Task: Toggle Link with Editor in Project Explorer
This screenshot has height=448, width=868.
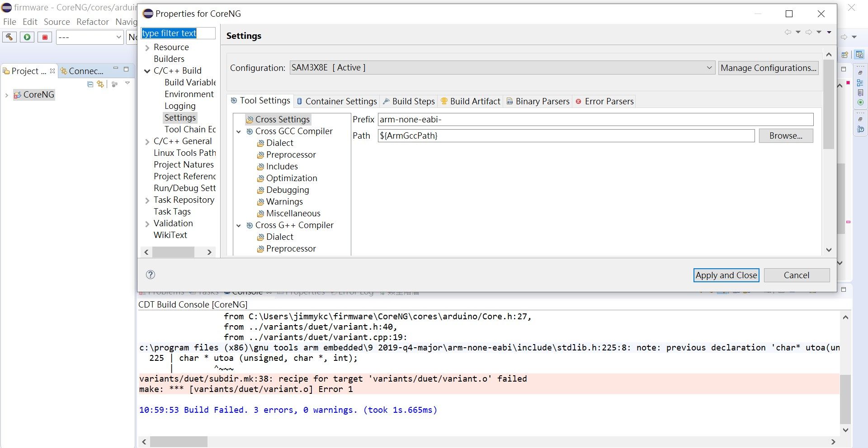Action: click(x=100, y=84)
